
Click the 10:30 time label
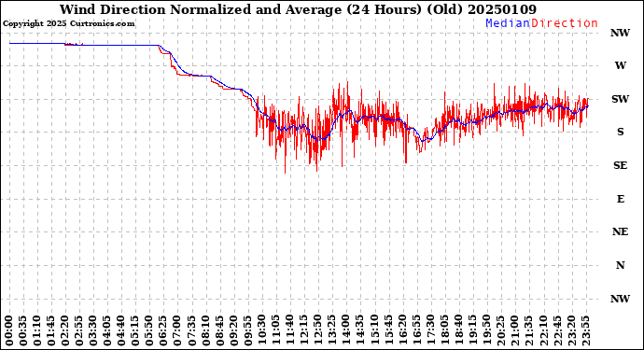(262, 331)
